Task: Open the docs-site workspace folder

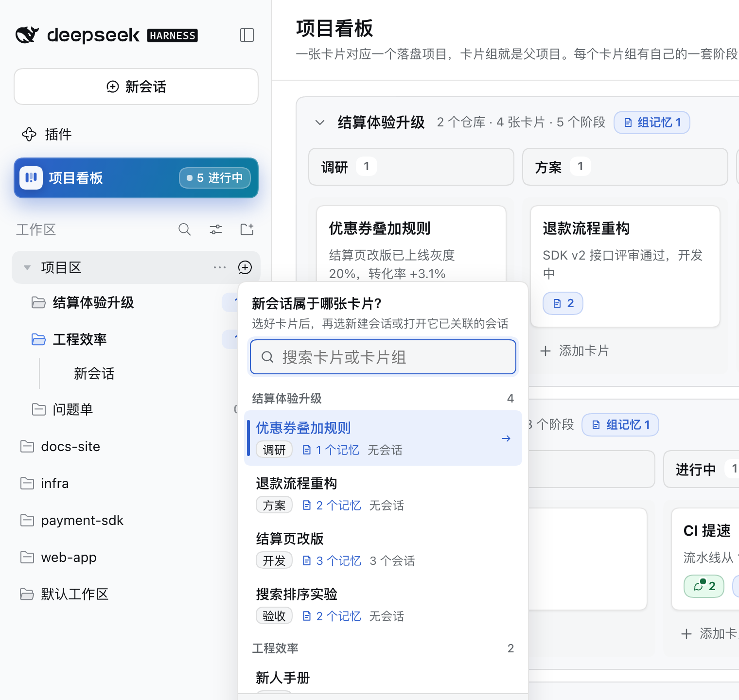Action: (60, 446)
